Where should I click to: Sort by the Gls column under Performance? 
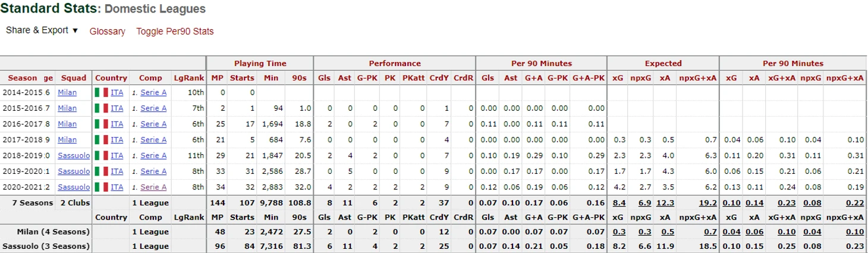pyautogui.click(x=325, y=78)
